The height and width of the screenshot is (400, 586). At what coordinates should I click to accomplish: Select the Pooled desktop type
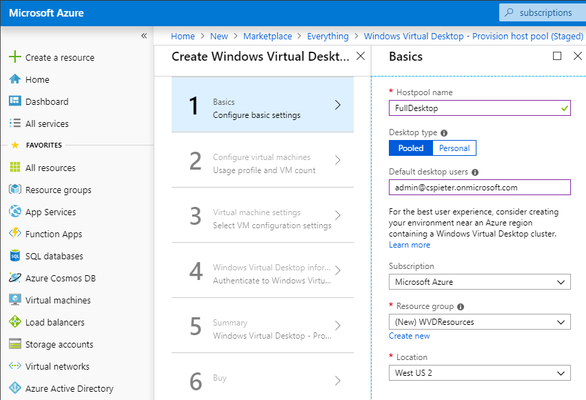coord(411,148)
